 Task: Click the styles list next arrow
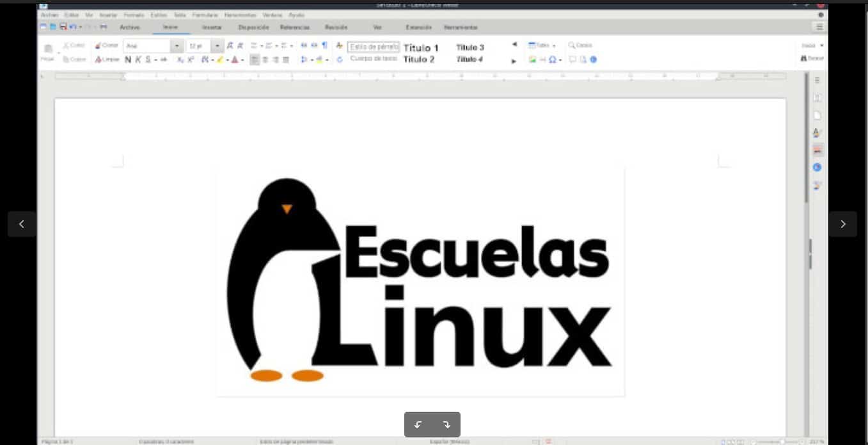pyautogui.click(x=514, y=61)
